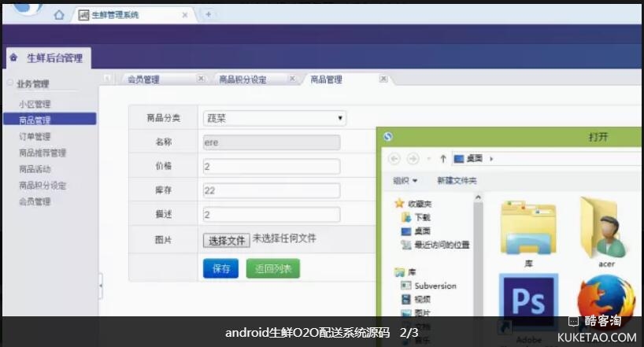Close the 商品管理 content tab
The image size is (644, 347).
[383, 79]
